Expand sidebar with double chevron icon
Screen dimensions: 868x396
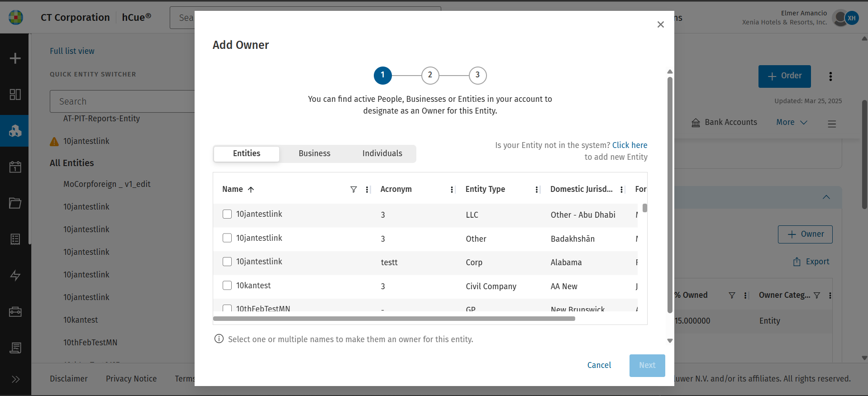(x=15, y=379)
